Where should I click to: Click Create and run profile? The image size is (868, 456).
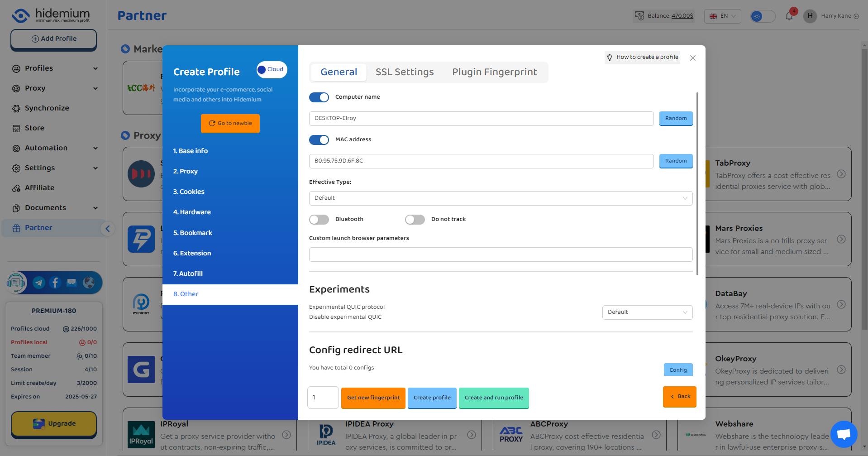493,398
